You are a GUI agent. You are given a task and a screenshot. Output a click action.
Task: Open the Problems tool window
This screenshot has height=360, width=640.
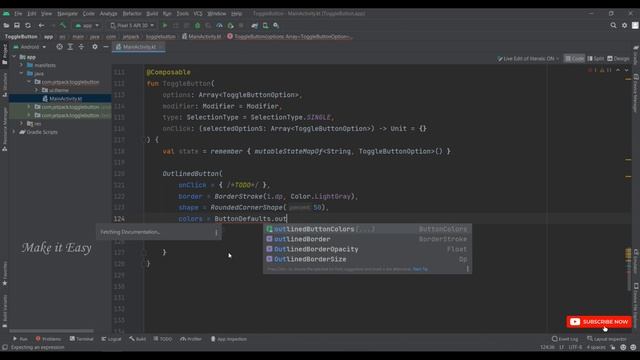(48, 339)
